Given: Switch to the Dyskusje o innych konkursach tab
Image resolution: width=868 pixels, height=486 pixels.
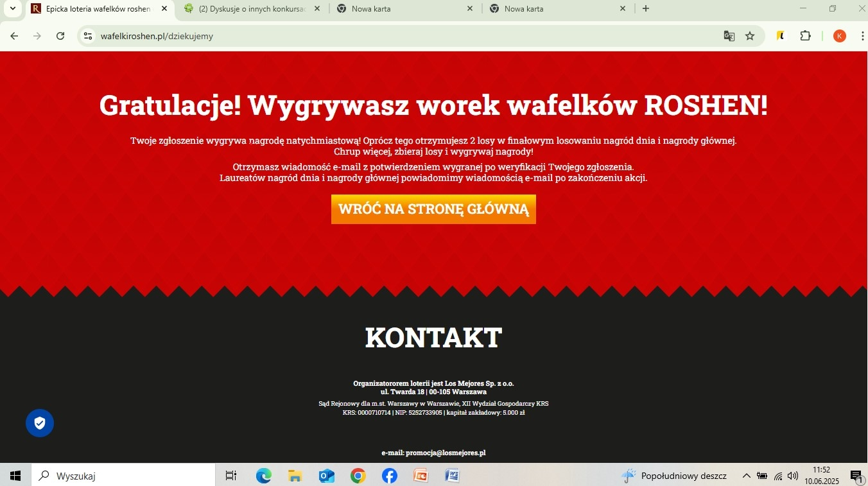Looking at the screenshot, I should (252, 9).
